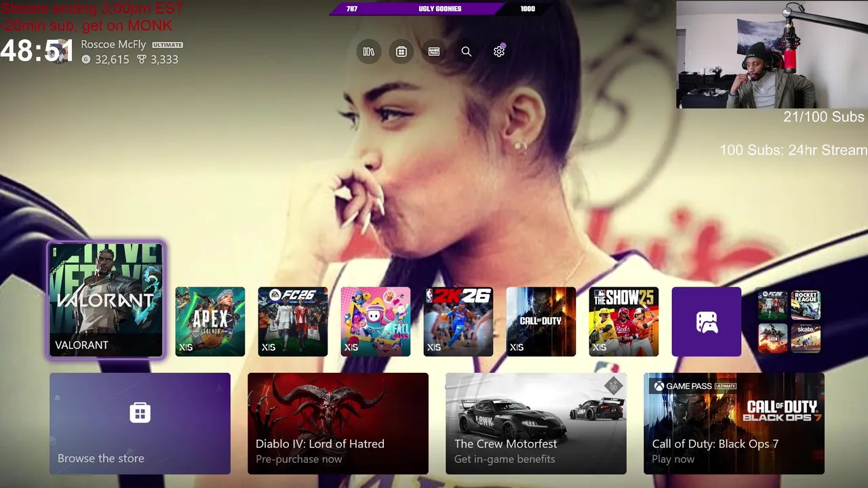Click the trophy count 3,333

164,60
